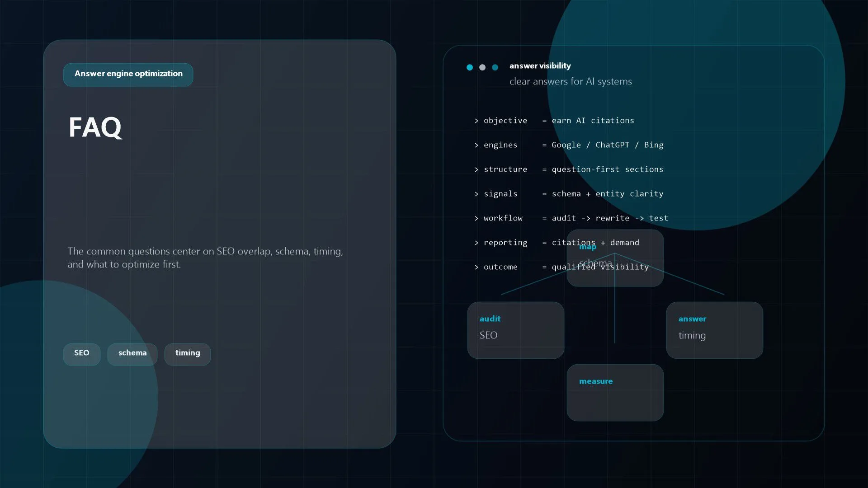Click 'schema + entity clarity' value
This screenshot has height=488, width=868.
tap(608, 194)
